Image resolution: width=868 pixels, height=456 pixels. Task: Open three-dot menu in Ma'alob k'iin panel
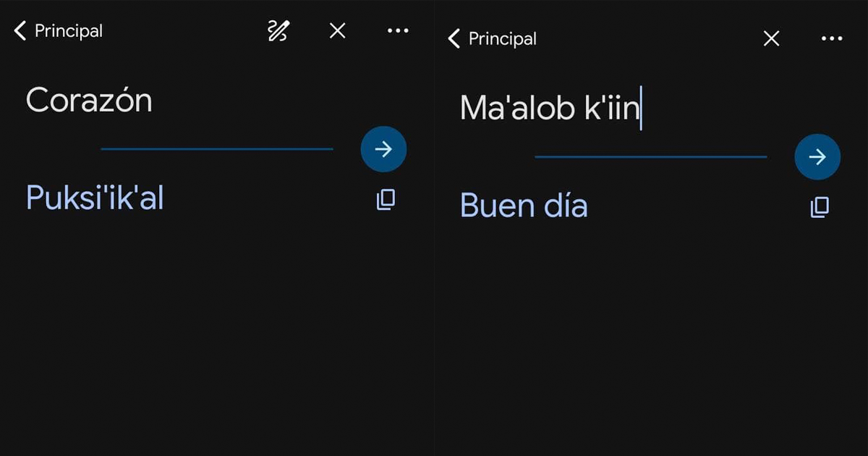point(832,38)
